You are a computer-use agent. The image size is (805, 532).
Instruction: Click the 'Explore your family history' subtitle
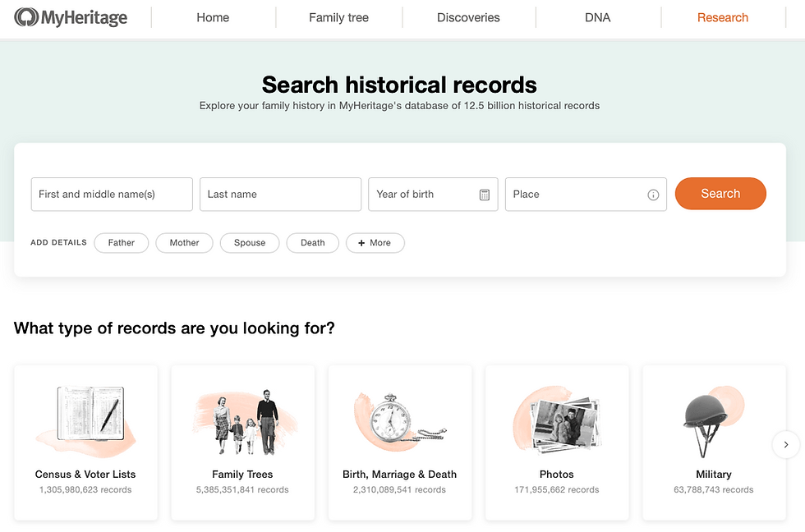399,106
